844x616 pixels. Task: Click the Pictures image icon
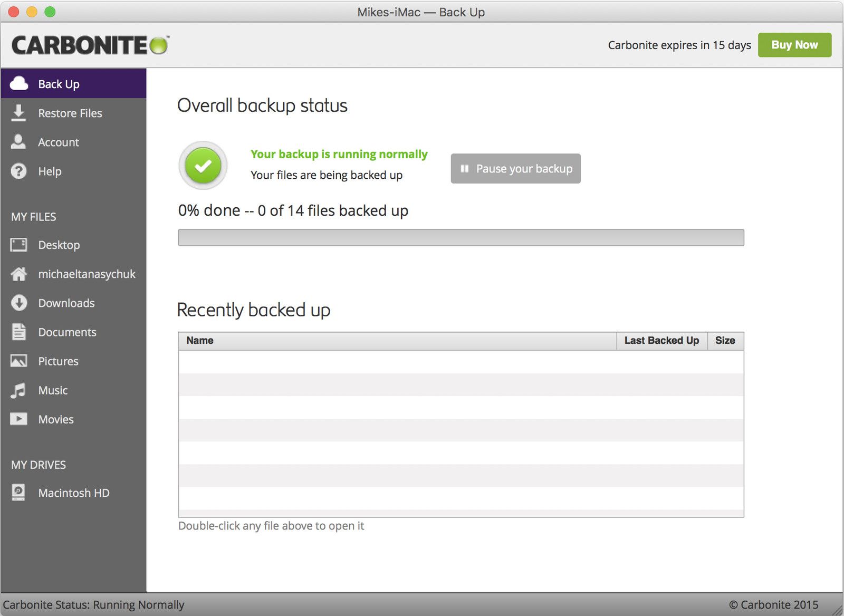point(19,361)
